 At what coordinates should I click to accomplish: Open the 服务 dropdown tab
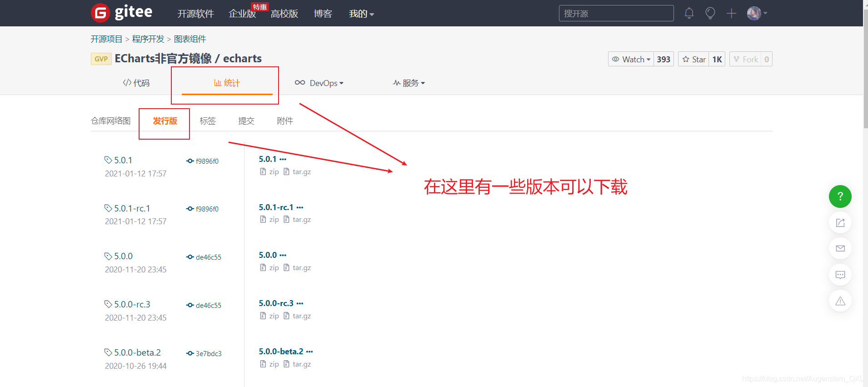[409, 83]
